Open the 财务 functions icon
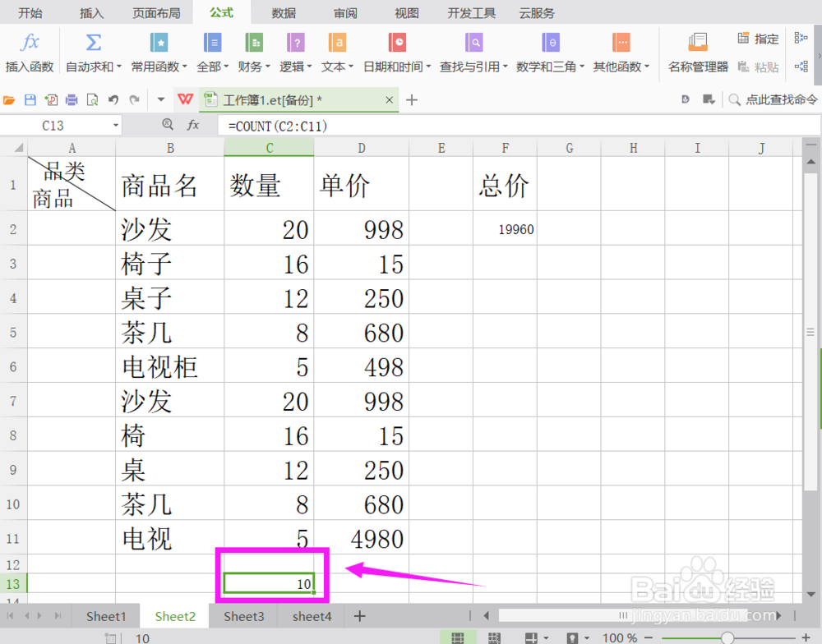 (x=254, y=42)
